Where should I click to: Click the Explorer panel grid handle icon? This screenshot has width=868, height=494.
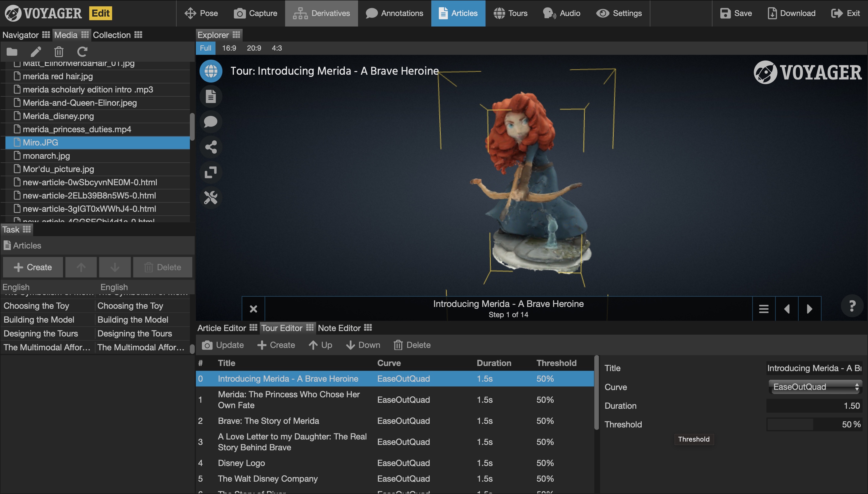236,35
